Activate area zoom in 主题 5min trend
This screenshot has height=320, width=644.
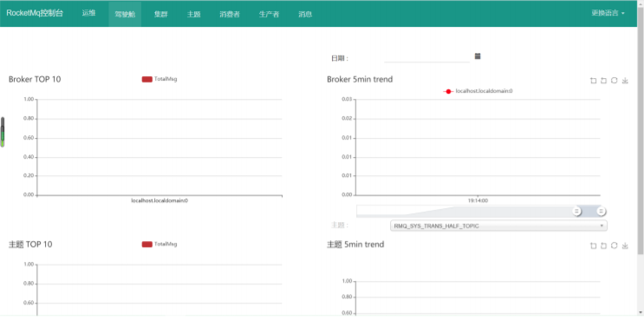593,245
